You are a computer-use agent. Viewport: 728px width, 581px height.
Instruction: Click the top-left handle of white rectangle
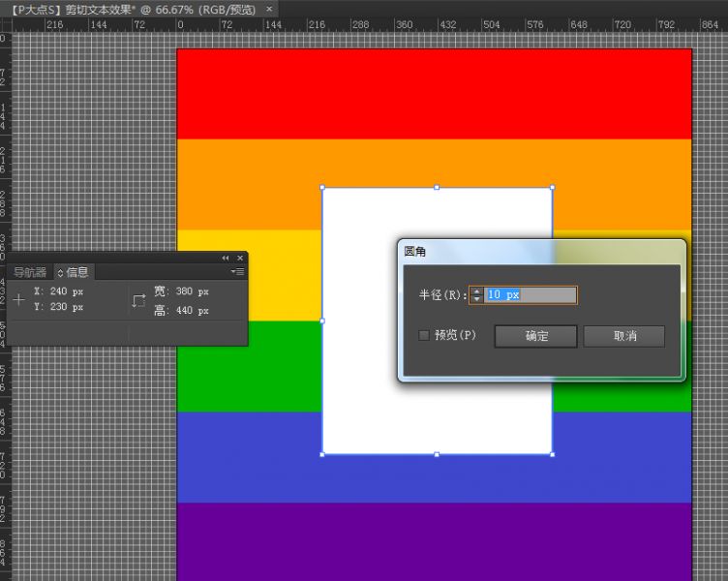click(x=321, y=187)
